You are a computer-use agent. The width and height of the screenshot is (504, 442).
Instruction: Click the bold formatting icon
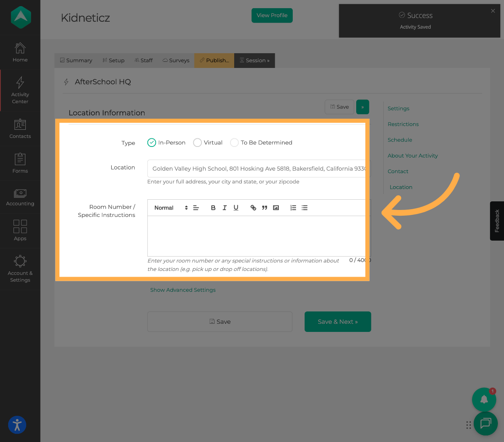click(213, 208)
